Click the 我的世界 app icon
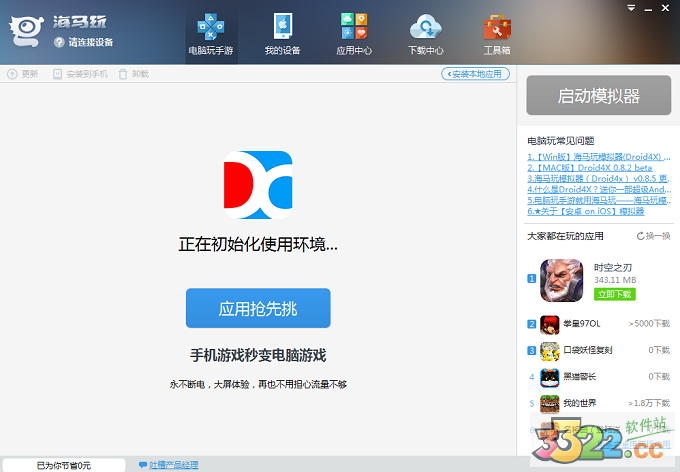Image resolution: width=680 pixels, height=472 pixels. pyautogui.click(x=549, y=404)
